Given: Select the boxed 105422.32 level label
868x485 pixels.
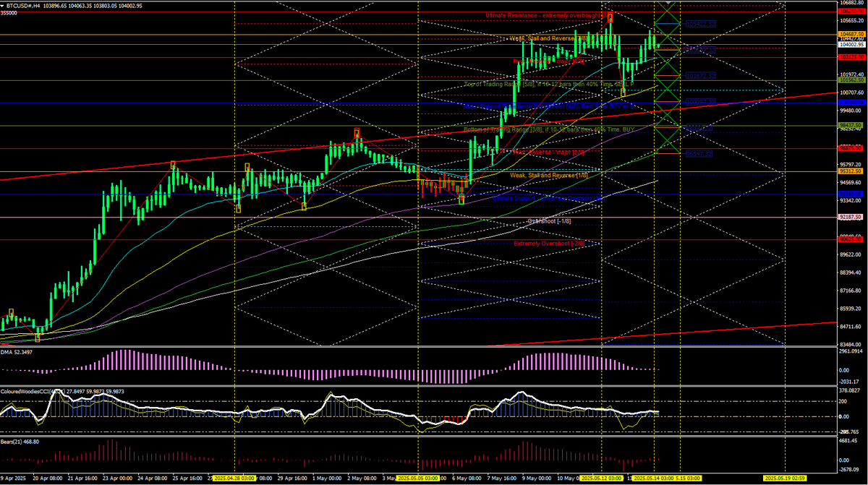Looking at the screenshot, I should click(700, 24).
